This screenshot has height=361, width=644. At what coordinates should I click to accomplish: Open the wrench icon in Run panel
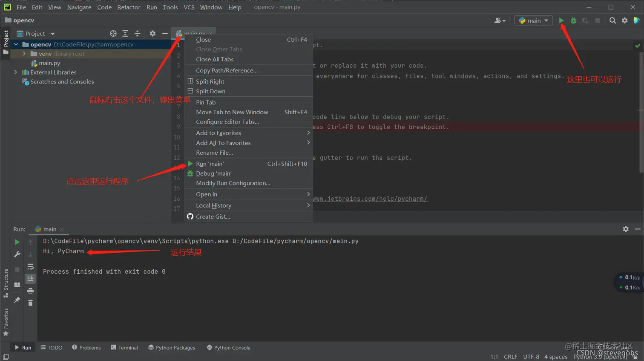(x=17, y=254)
